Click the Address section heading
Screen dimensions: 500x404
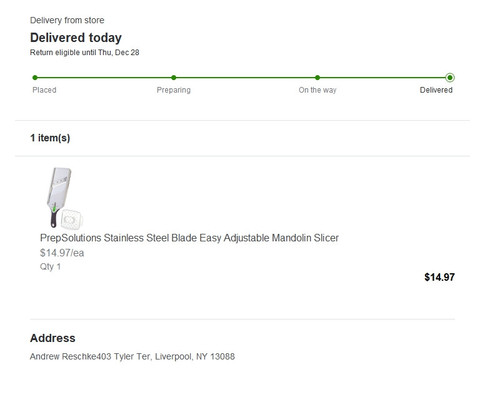click(x=53, y=338)
